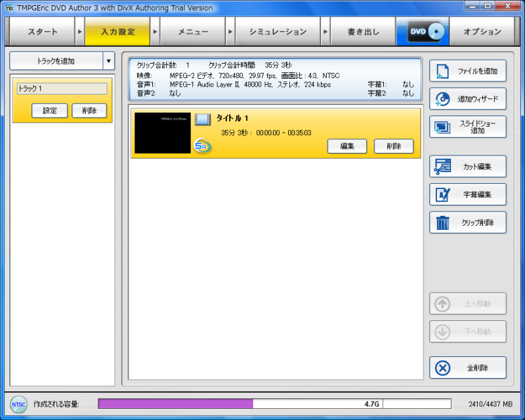This screenshot has width=525, height=420.
Task: Click the ファイルを追加 label
Action: tap(478, 72)
